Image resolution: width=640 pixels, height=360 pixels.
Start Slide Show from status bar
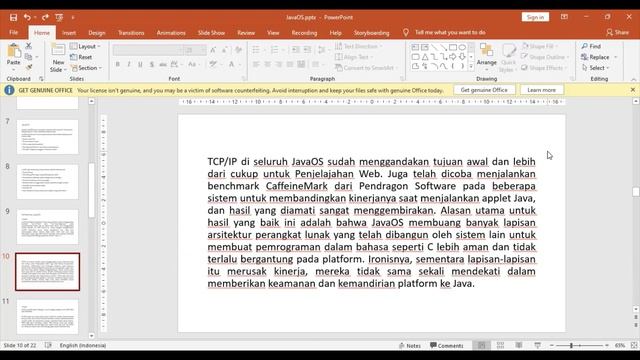click(x=537, y=345)
